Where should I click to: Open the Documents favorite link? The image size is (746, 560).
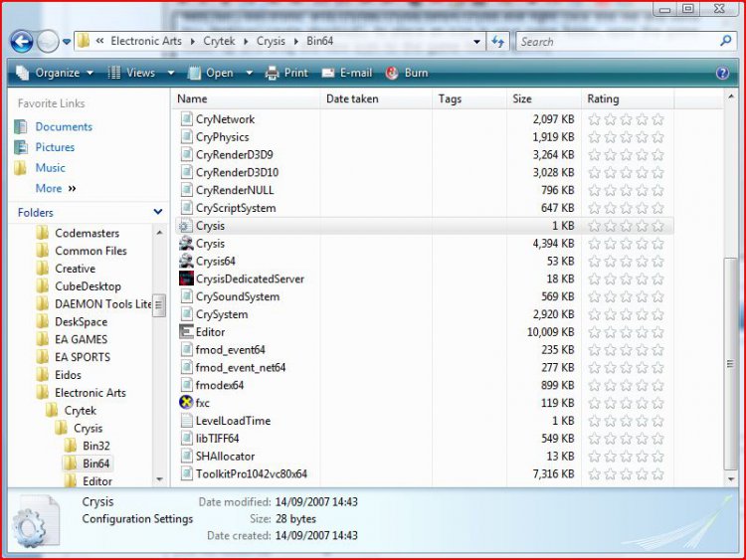[64, 126]
